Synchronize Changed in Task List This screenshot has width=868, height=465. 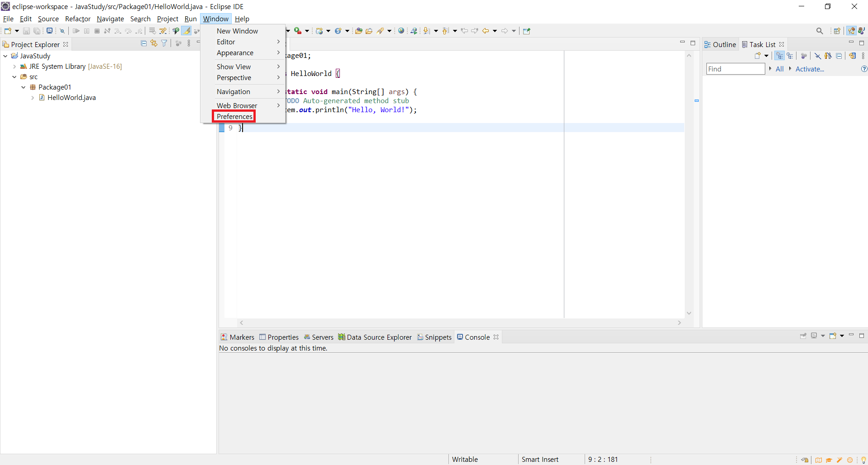852,56
